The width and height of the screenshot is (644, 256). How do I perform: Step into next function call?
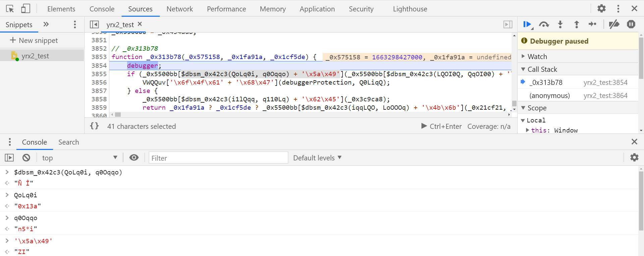pyautogui.click(x=560, y=24)
